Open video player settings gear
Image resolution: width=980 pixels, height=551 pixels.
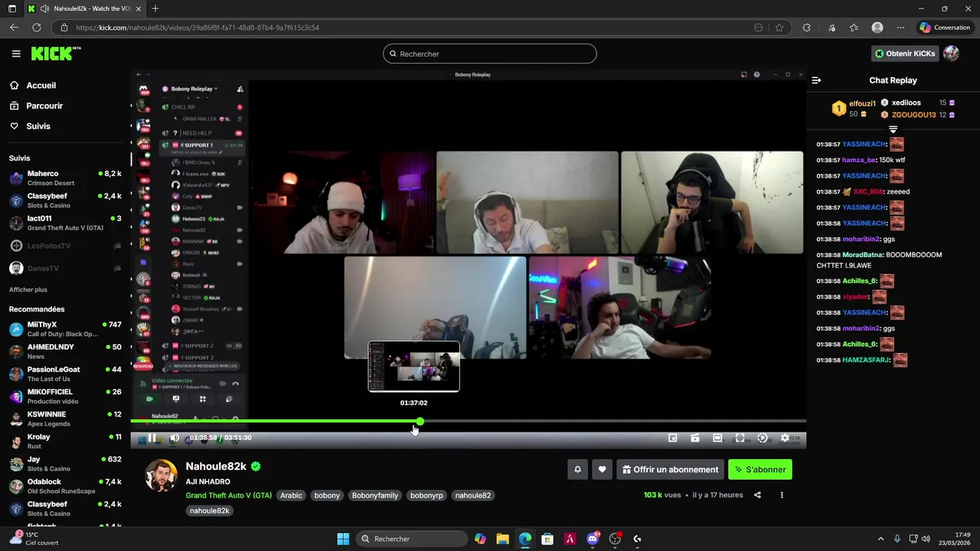point(785,438)
